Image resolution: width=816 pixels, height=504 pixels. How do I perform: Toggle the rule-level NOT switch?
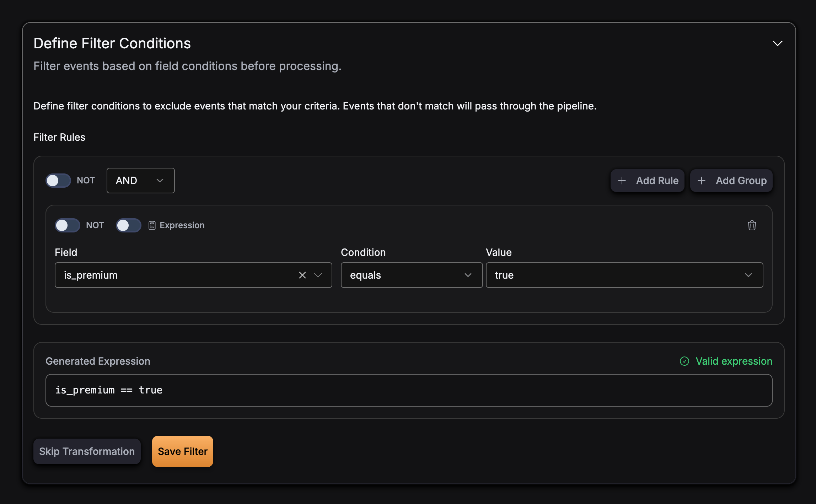[x=68, y=225]
